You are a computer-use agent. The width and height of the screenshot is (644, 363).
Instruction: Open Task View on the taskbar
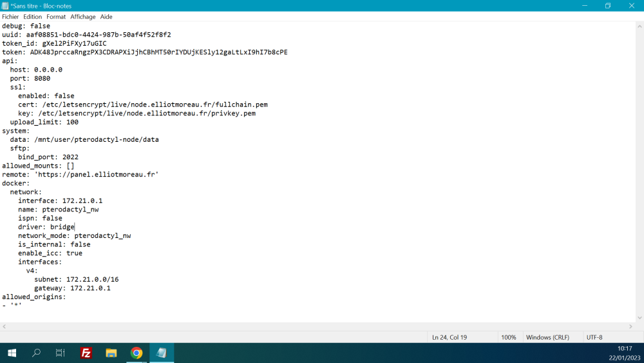pyautogui.click(x=61, y=353)
